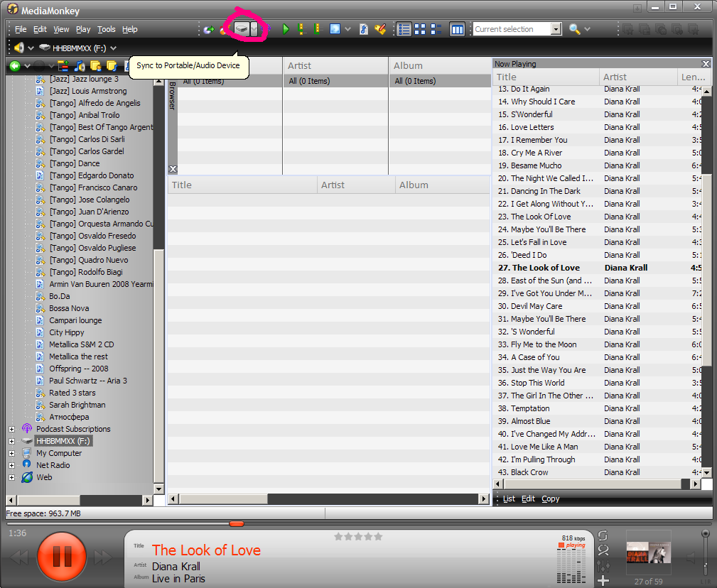Click List in Now Playing footer
The image size is (717, 588).
pyautogui.click(x=509, y=499)
